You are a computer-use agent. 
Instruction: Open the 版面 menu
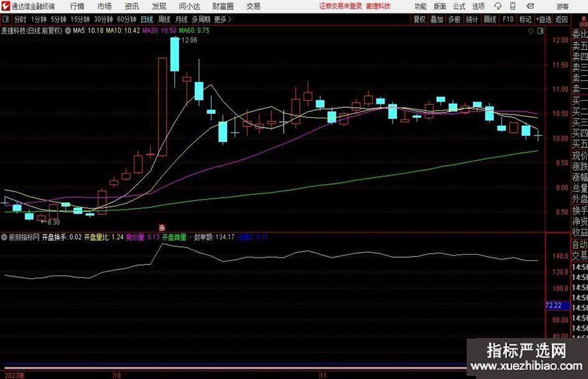[x=439, y=6]
